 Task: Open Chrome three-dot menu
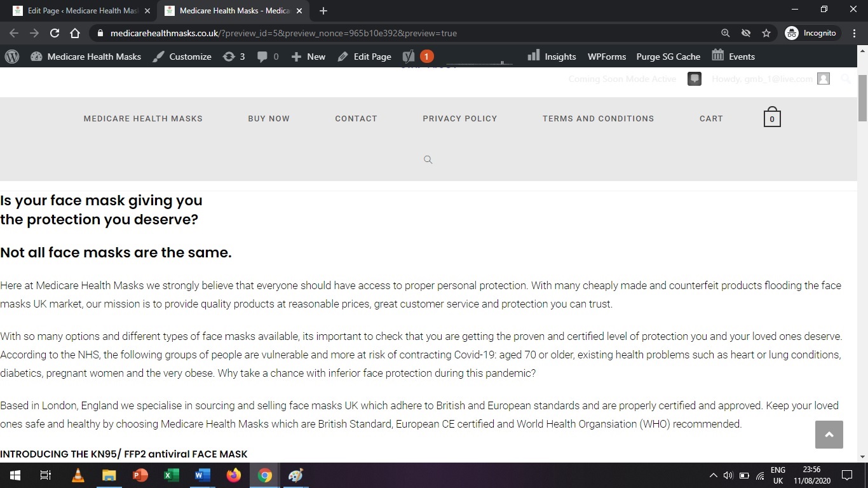click(855, 33)
